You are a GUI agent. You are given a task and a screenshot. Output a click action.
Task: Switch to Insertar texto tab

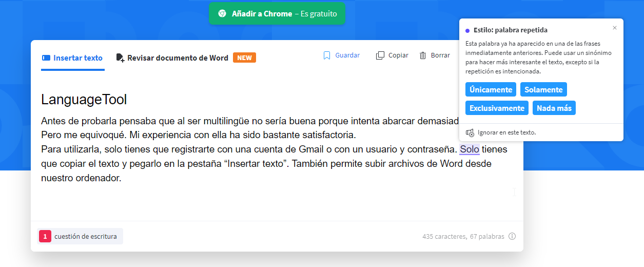(72, 58)
